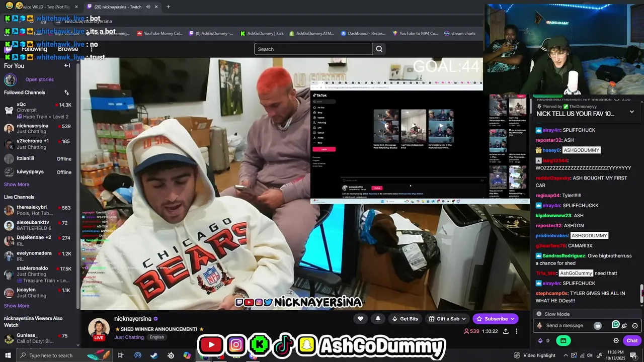Expand the pinned chat message
644x362 pixels.
click(632, 112)
